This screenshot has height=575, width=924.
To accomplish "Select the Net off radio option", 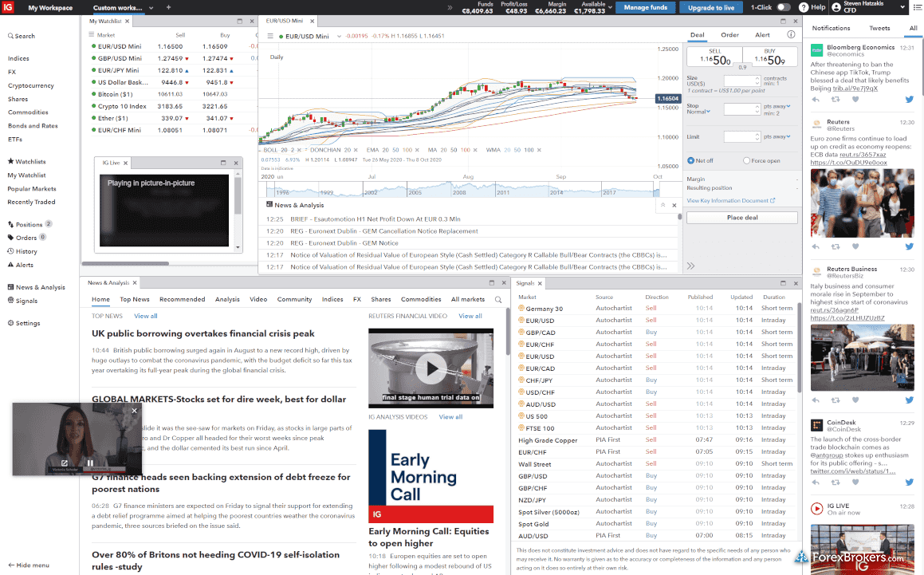I will 690,160.
